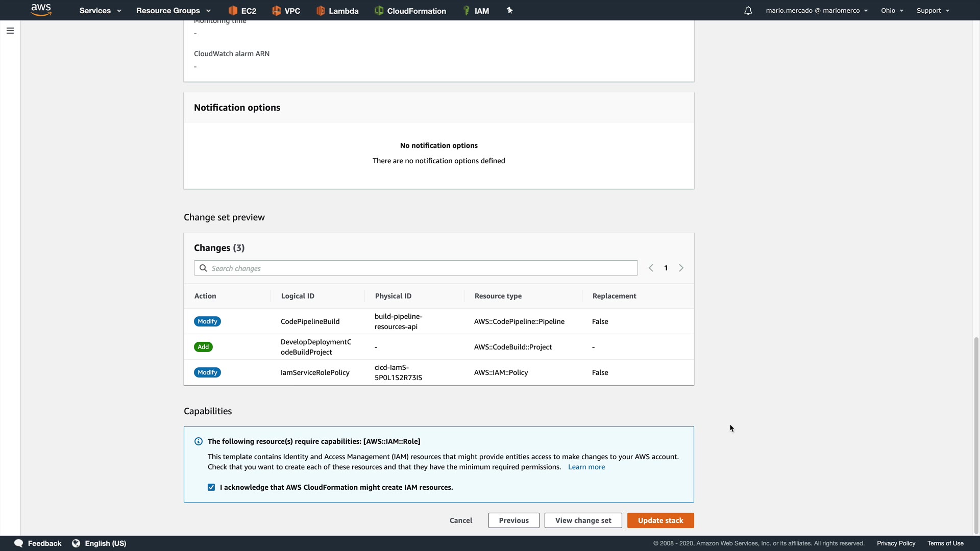Viewport: 980px width, 551px height.
Task: Expand the Services dropdown menu
Action: (100, 11)
